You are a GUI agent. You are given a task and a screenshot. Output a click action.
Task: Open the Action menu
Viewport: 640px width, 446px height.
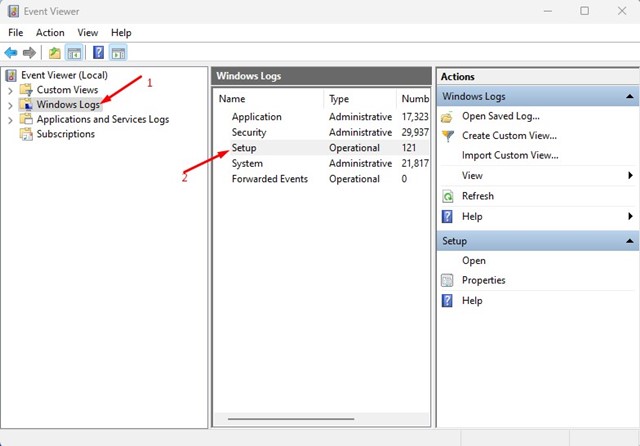(x=50, y=33)
